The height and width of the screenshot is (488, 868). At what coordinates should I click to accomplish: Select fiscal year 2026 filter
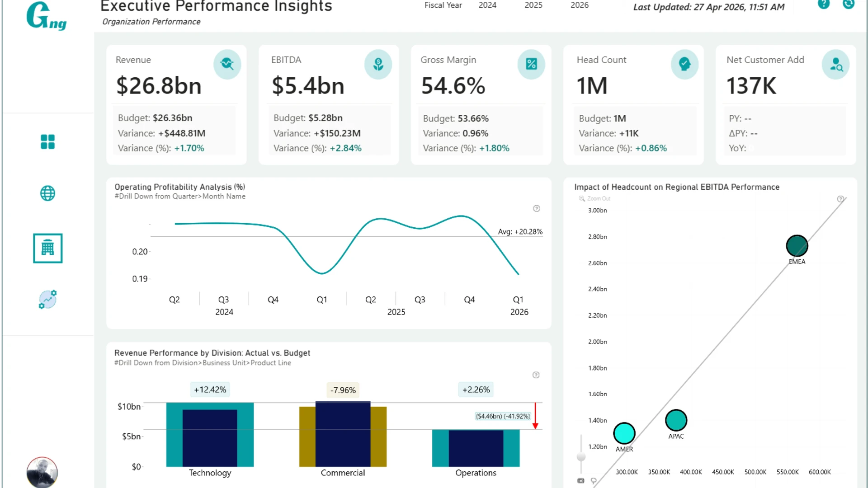[580, 5]
